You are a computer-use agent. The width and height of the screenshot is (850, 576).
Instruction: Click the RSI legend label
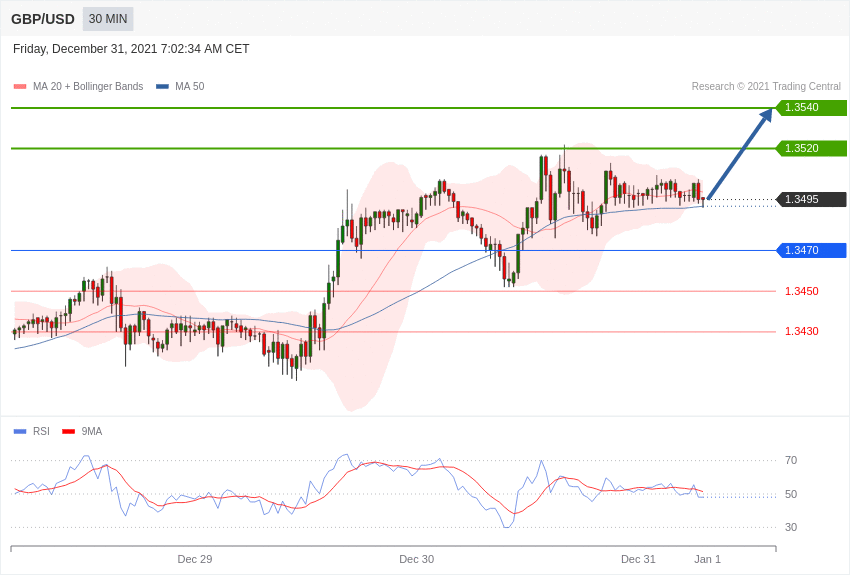click(41, 431)
